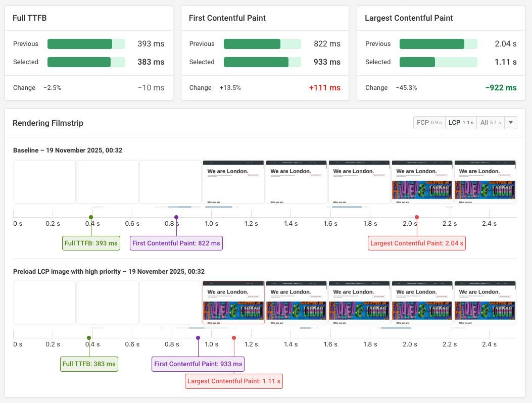Screen dimensions: 532x403
Task: Open the filmstrip options dropdown arrow
Action: click(x=511, y=123)
